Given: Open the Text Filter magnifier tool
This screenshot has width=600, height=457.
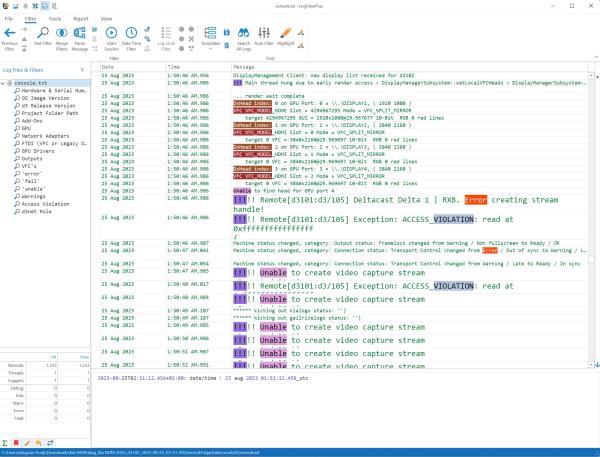Looking at the screenshot, I should (43, 37).
